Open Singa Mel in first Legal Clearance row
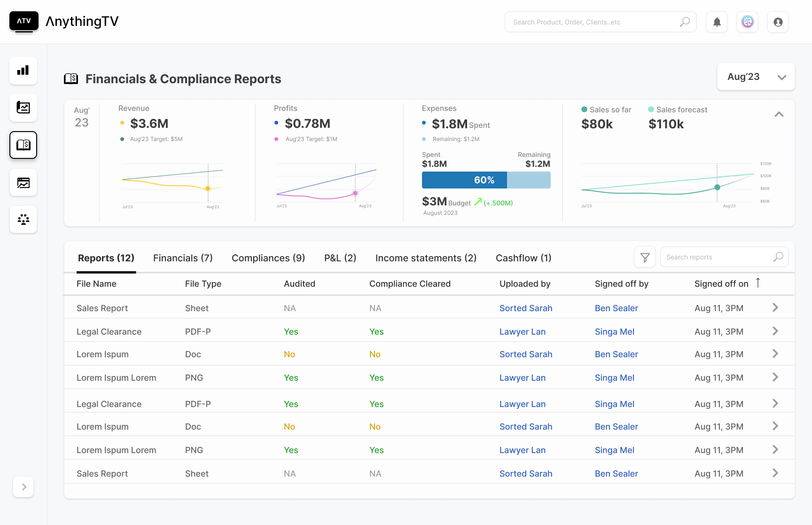Image resolution: width=812 pixels, height=525 pixels. coord(615,332)
